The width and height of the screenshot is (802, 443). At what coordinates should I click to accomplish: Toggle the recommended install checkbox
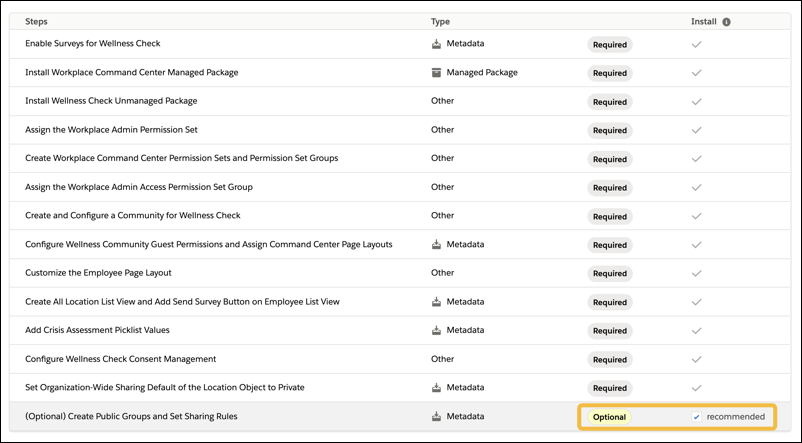(x=696, y=417)
